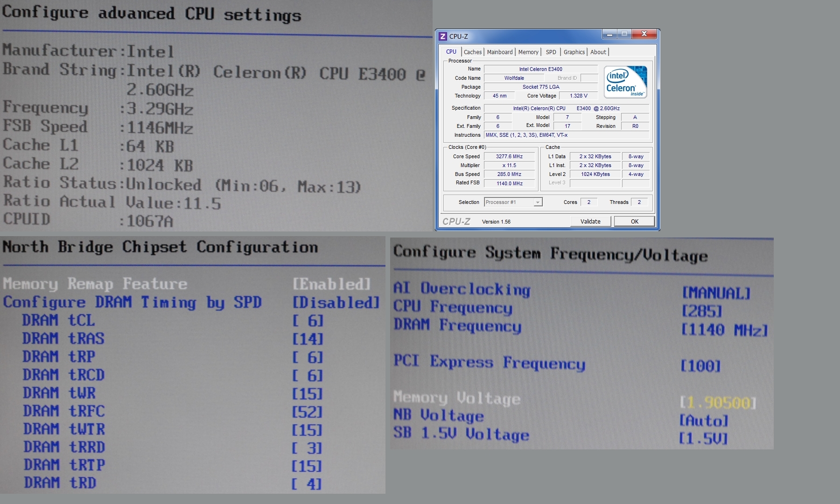Select the DRAM tRFC value 52
840x504 pixels.
(x=308, y=412)
